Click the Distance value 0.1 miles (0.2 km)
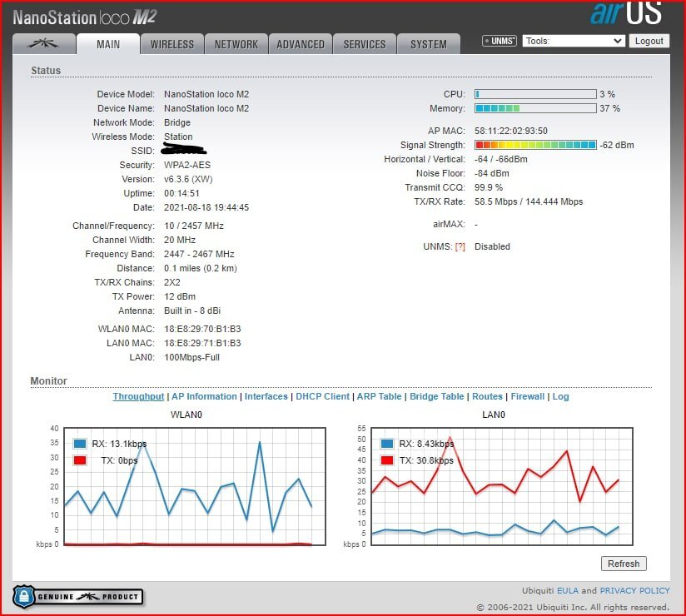This screenshot has width=686, height=616. [x=201, y=268]
